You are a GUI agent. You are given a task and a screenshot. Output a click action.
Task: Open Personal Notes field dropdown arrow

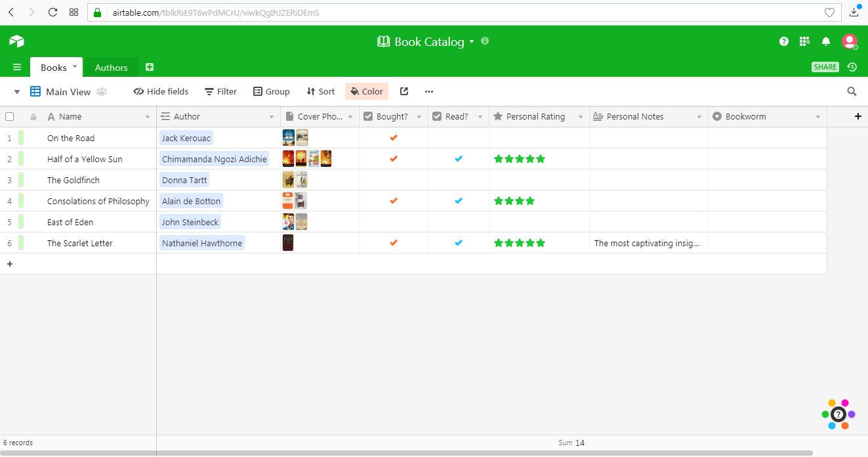699,117
